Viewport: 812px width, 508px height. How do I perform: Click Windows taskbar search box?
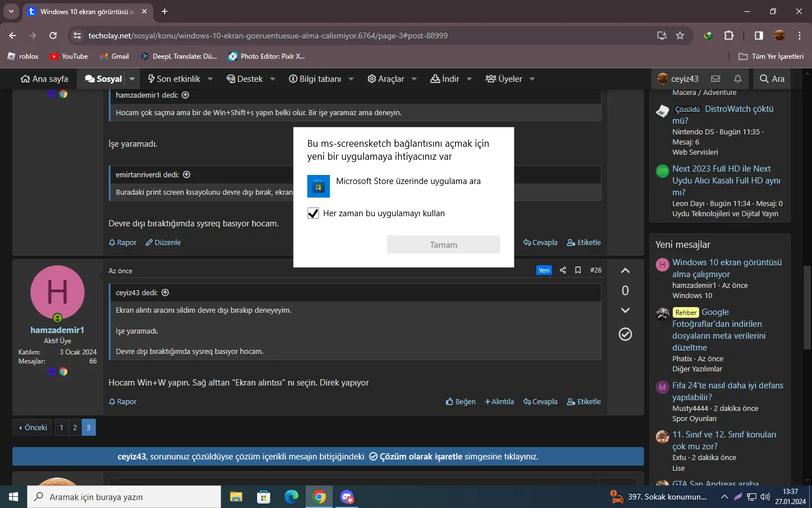click(124, 497)
